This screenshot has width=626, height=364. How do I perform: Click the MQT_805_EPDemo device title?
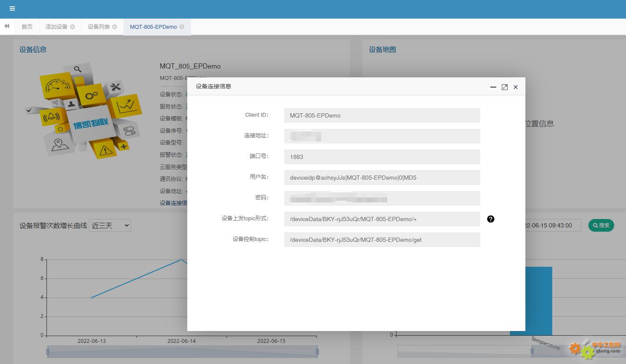click(x=190, y=66)
